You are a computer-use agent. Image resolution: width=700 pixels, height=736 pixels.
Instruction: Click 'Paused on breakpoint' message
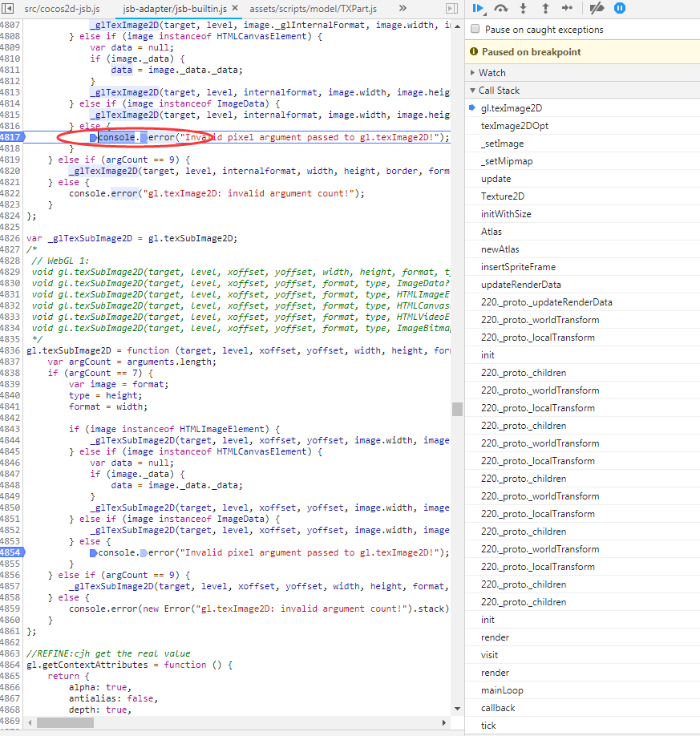click(531, 52)
